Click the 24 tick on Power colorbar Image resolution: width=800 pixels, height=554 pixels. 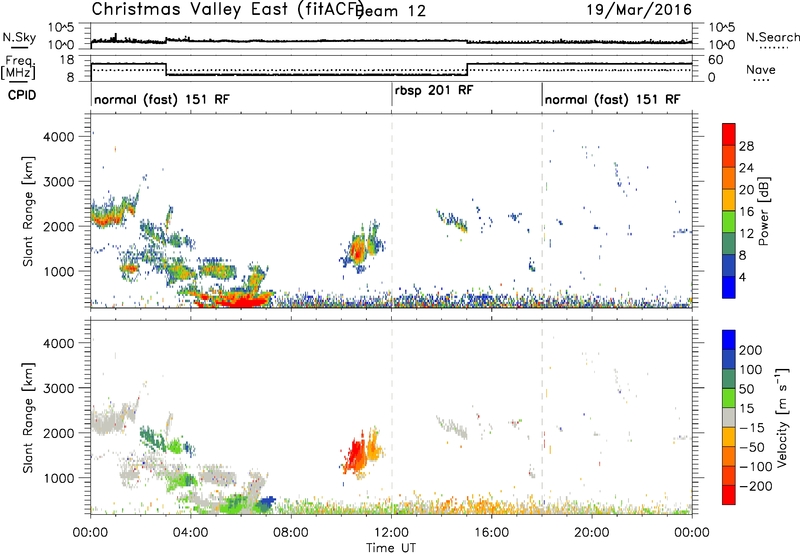click(746, 168)
